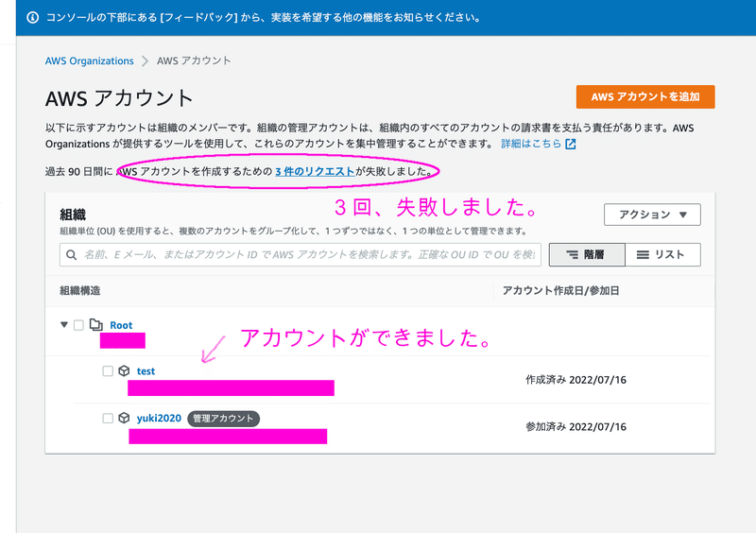The image size is (756, 533).
Task: Open the test account link
Action: (x=146, y=371)
